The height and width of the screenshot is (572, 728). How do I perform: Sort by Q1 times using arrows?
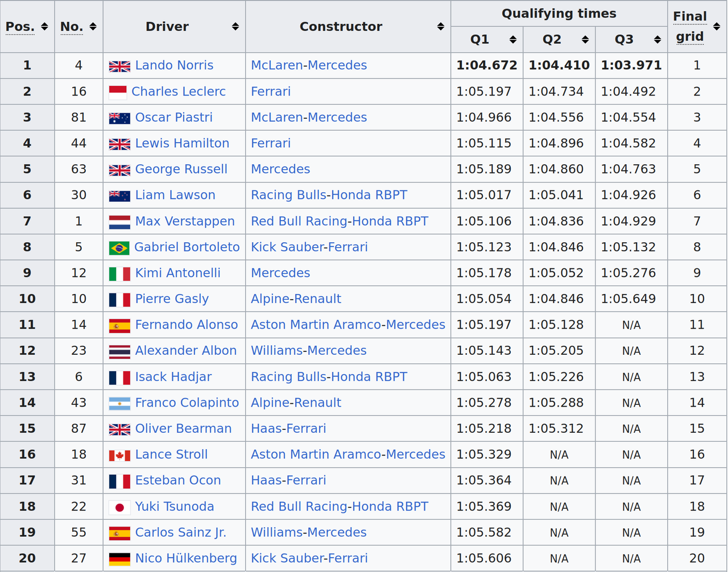pyautogui.click(x=513, y=40)
